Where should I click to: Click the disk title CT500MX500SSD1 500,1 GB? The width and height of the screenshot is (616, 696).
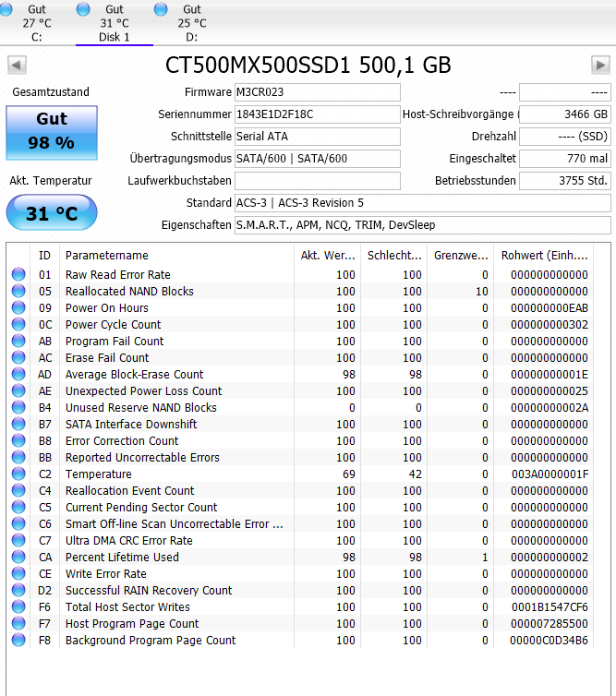click(308, 66)
